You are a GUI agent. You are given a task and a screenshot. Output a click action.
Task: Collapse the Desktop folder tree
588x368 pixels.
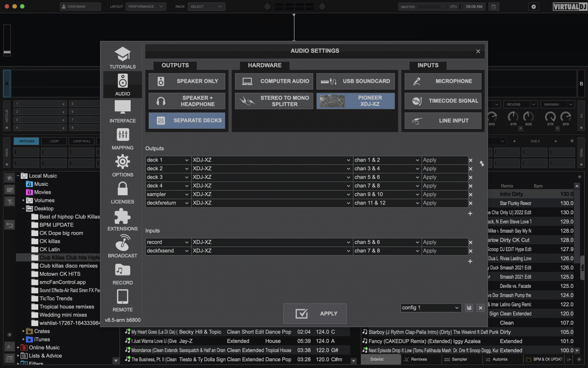[23, 209]
